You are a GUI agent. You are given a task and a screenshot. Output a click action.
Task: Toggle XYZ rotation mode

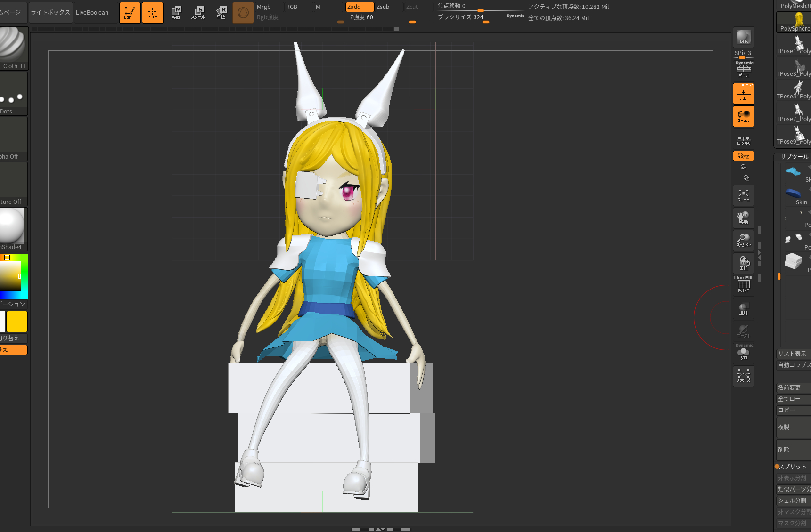pyautogui.click(x=743, y=156)
